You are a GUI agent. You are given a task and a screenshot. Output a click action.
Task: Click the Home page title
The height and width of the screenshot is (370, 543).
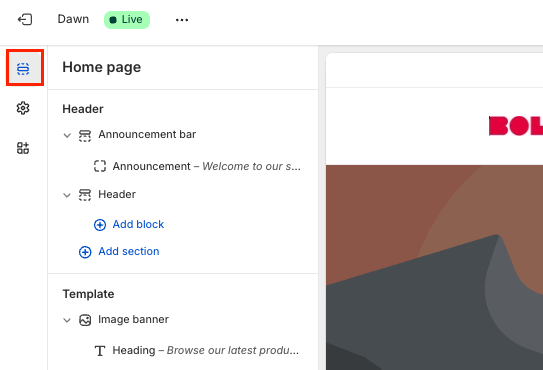coord(101,67)
